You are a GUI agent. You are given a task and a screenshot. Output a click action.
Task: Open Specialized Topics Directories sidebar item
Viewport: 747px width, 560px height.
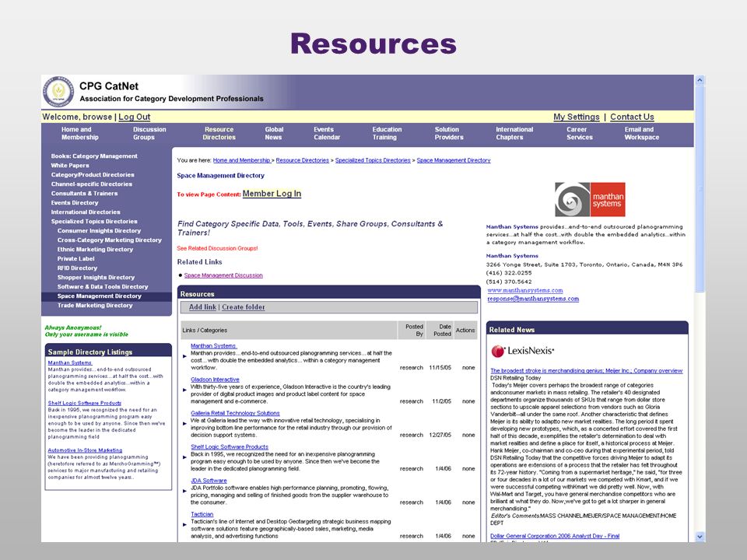tap(94, 222)
